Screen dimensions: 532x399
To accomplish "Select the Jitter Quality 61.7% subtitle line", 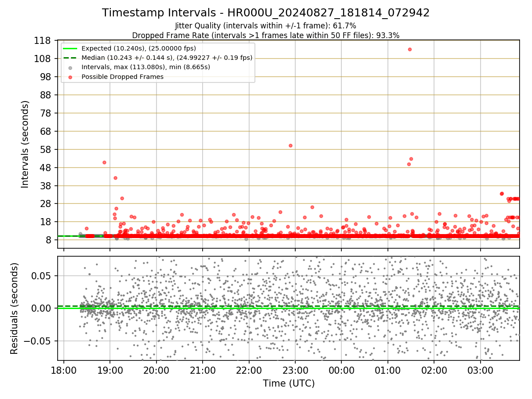I will point(266,26).
